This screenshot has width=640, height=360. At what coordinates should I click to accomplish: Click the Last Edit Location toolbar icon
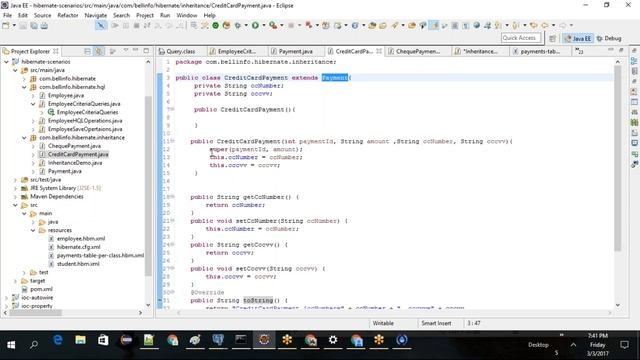pyautogui.click(x=533, y=25)
